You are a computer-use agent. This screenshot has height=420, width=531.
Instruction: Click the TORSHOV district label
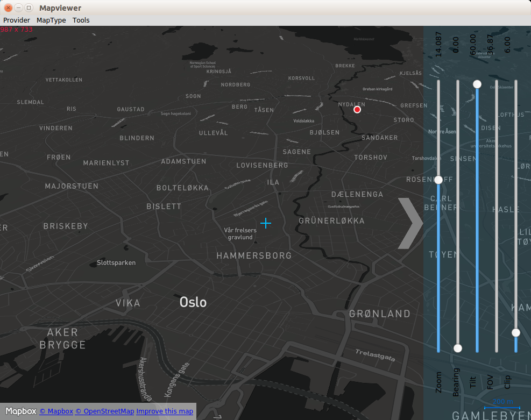click(x=371, y=158)
